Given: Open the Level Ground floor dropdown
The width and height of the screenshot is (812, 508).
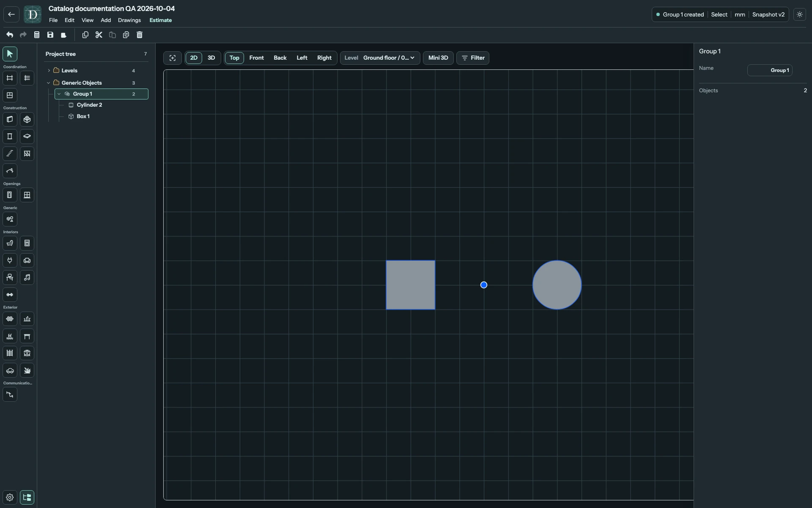Looking at the screenshot, I should 380,58.
